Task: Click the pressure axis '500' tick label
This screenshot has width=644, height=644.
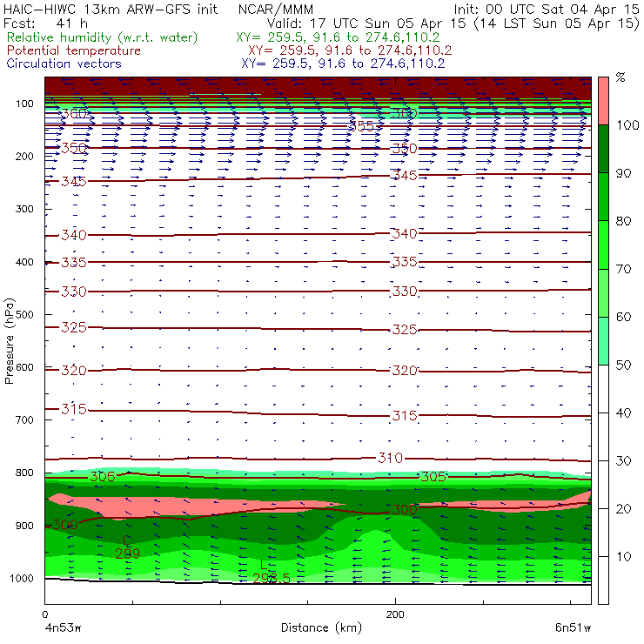Action: (24, 315)
